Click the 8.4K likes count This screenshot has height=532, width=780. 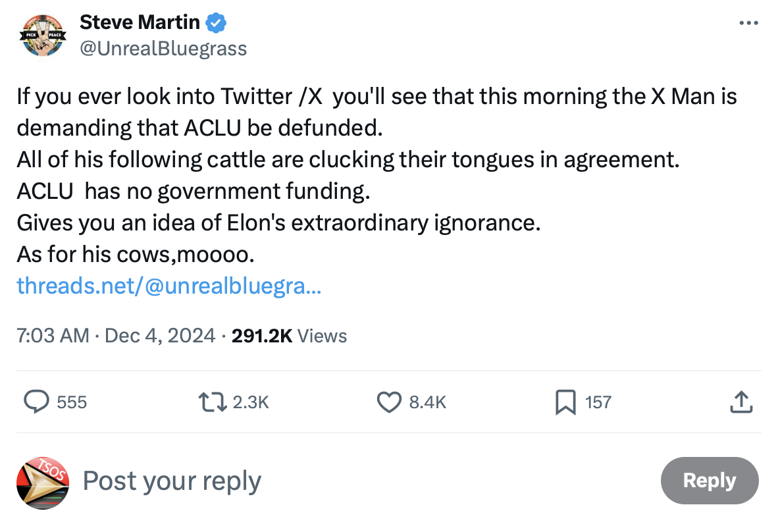(428, 402)
